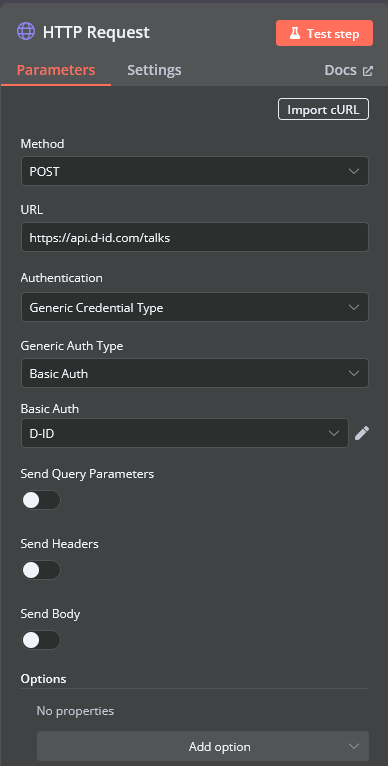Screen dimensions: 388x766
Task: Open the Method dropdown showing POST
Action: point(194,171)
